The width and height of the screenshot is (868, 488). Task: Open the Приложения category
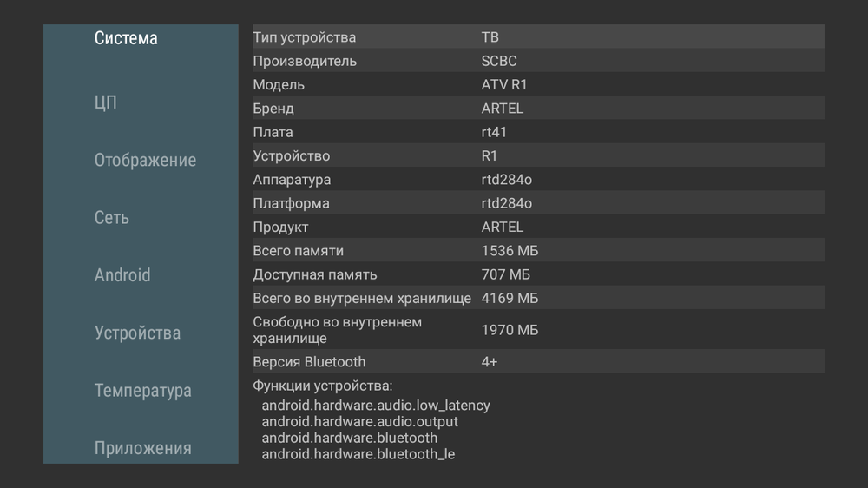(142, 448)
